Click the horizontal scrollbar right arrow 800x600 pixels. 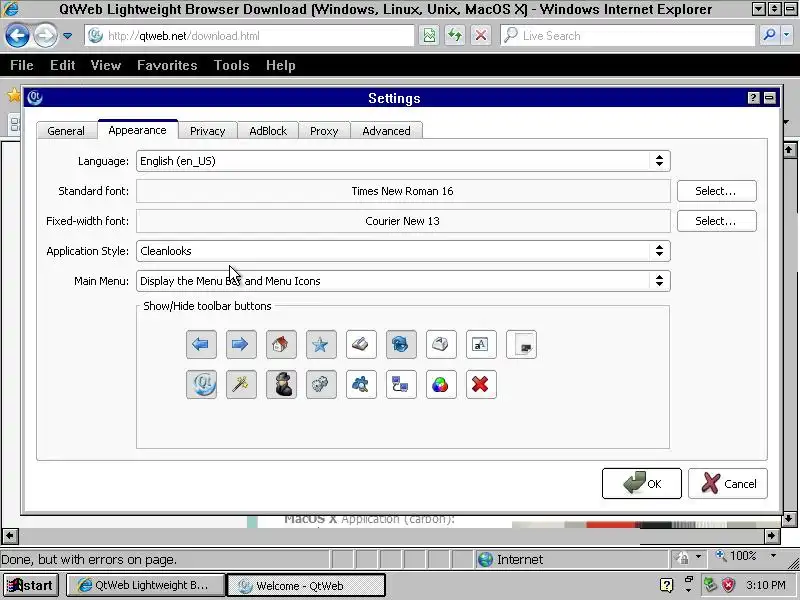tap(771, 536)
